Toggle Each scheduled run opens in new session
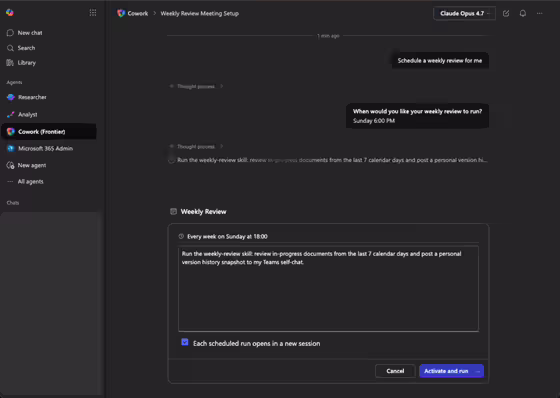Image resolution: width=560 pixels, height=398 pixels. tap(185, 342)
